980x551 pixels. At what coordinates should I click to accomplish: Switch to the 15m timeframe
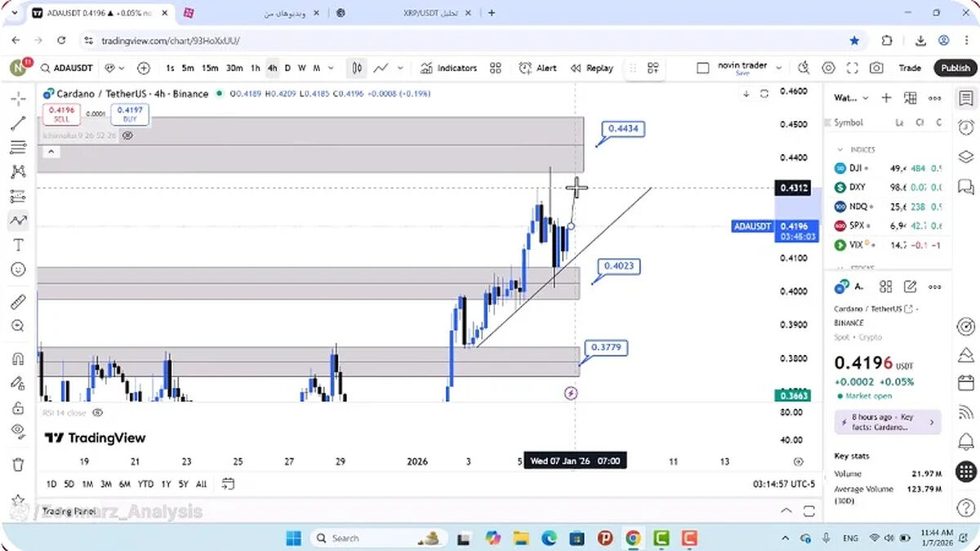(x=210, y=68)
